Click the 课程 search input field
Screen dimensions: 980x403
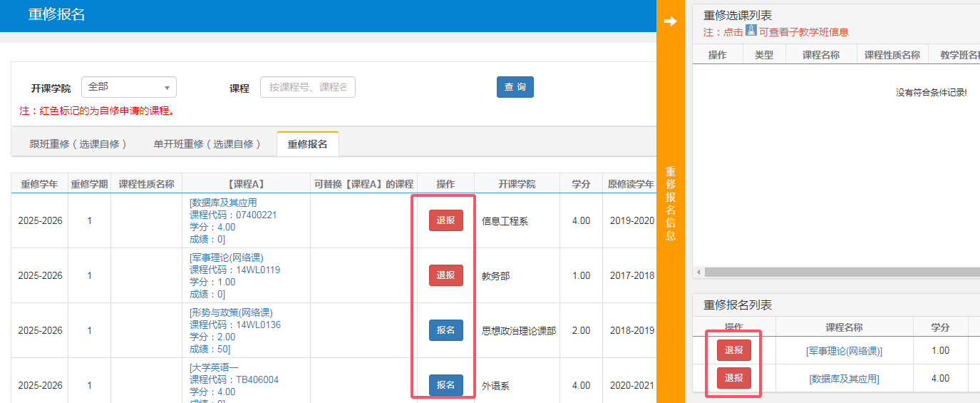coord(308,87)
